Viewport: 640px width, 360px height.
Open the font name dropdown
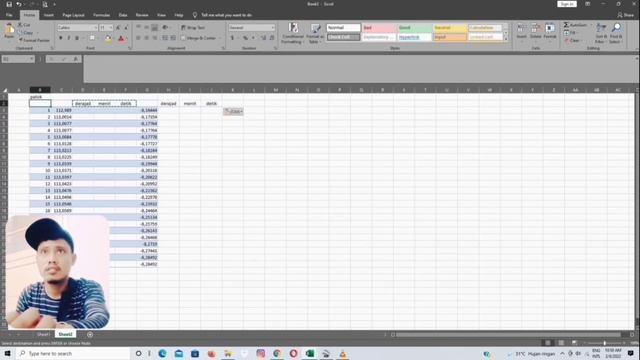coord(96,28)
